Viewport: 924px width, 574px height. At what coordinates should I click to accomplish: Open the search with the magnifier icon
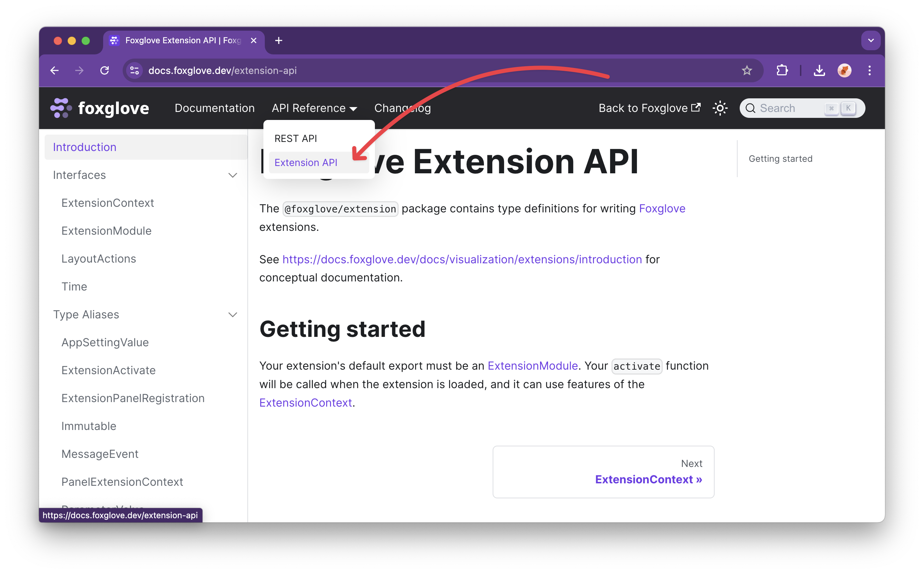(x=751, y=108)
